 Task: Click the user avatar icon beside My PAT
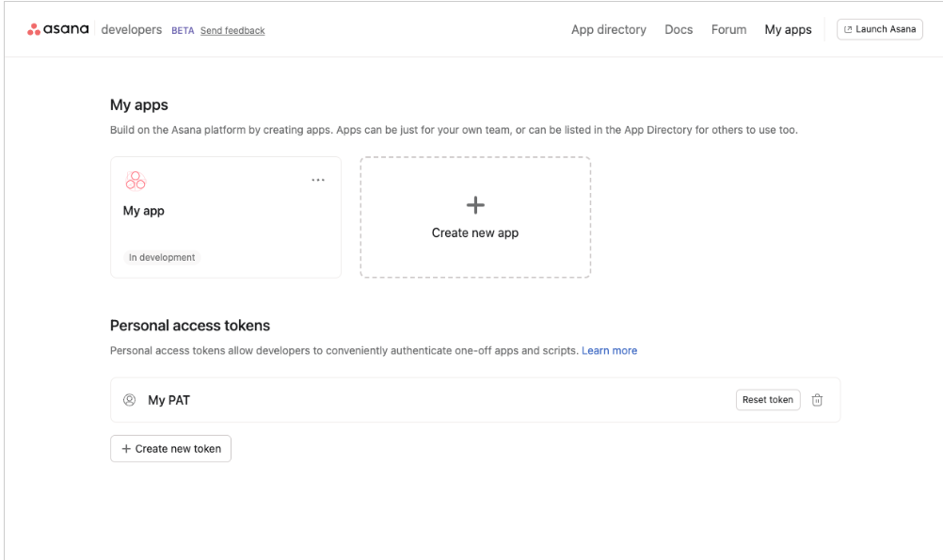pyautogui.click(x=129, y=400)
